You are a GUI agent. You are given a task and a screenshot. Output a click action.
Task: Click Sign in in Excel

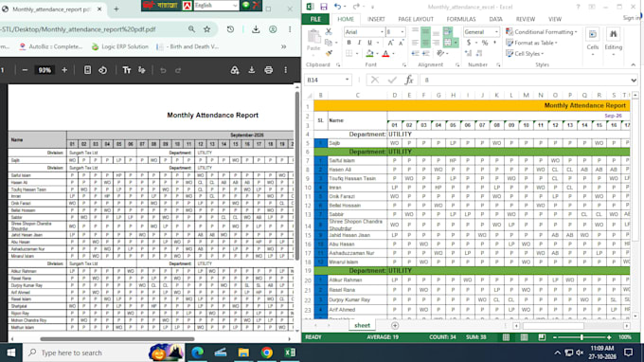pyautogui.click(x=632, y=18)
